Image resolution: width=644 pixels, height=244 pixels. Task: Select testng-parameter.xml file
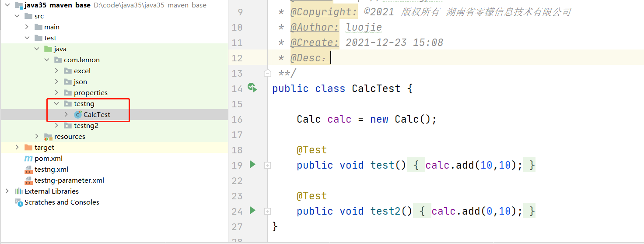click(x=69, y=180)
